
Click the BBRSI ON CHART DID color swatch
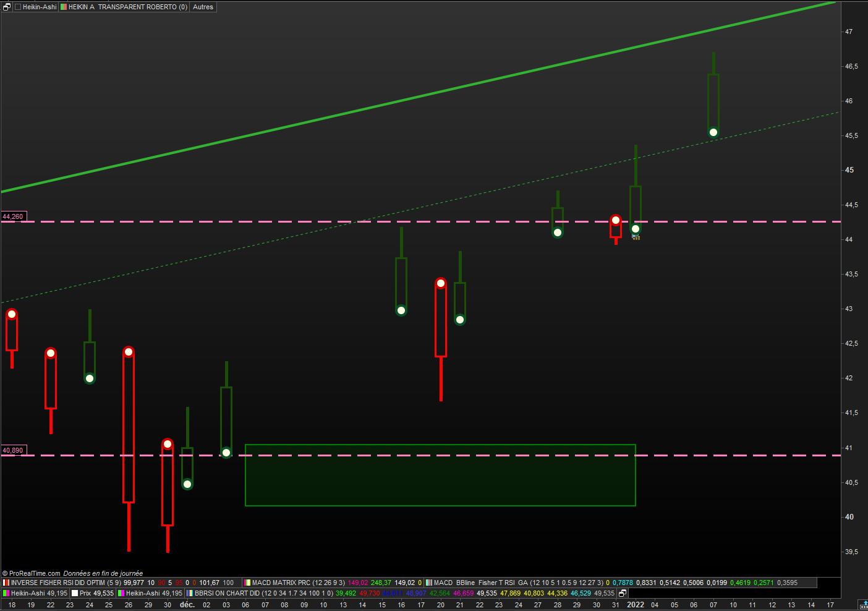[x=190, y=593]
